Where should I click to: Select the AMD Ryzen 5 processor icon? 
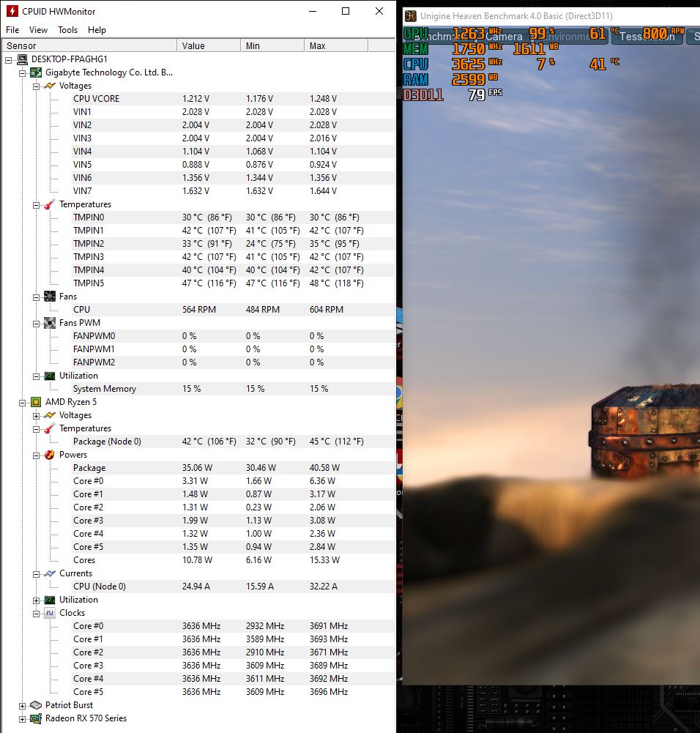(x=36, y=401)
